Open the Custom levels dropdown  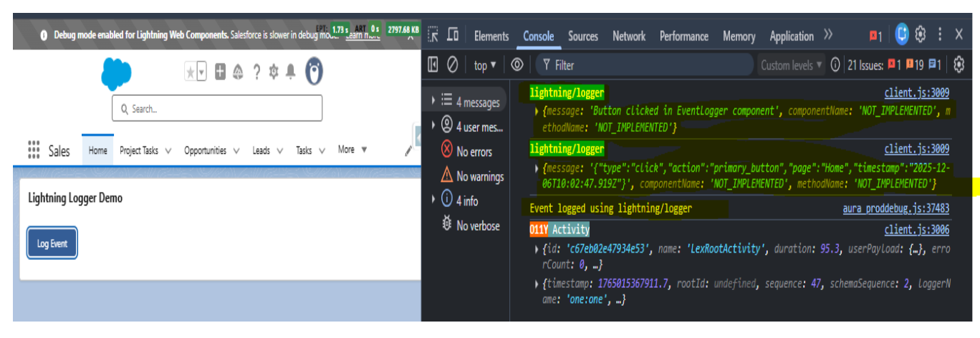coord(792,65)
